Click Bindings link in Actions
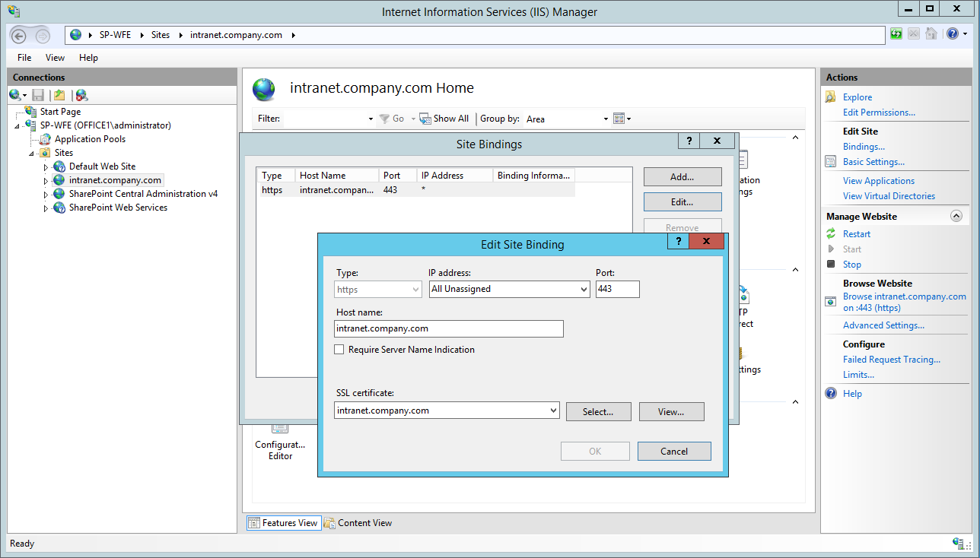980x558 pixels. click(x=864, y=147)
